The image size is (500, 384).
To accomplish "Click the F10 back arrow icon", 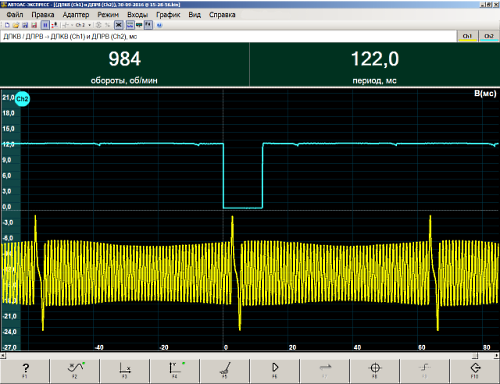I will point(475,370).
